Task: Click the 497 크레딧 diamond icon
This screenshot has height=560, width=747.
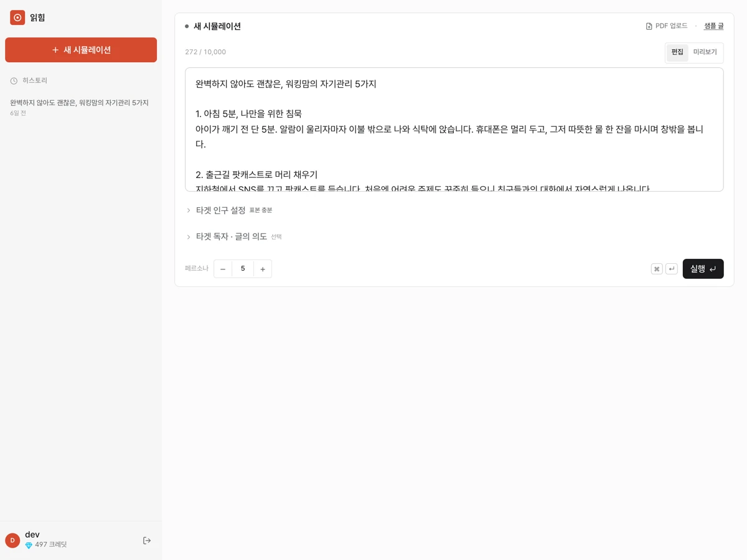Action: tap(29, 545)
